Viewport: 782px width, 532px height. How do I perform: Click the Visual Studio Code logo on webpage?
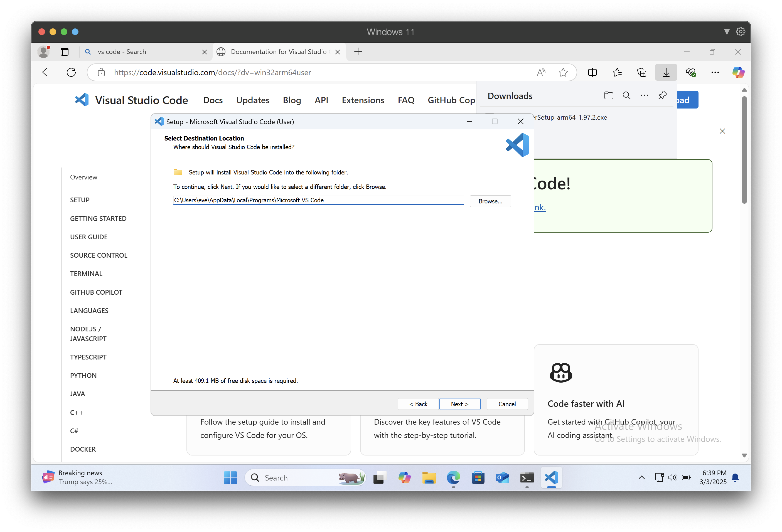pyautogui.click(x=82, y=100)
